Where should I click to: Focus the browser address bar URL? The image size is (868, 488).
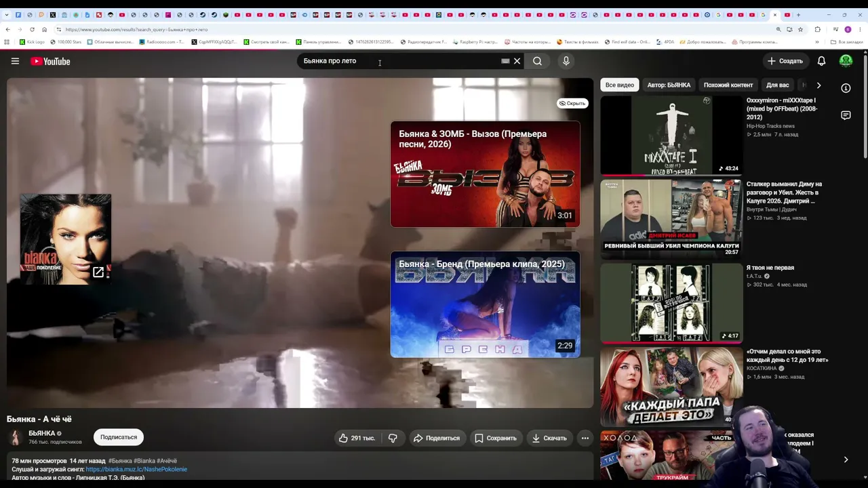(136, 29)
